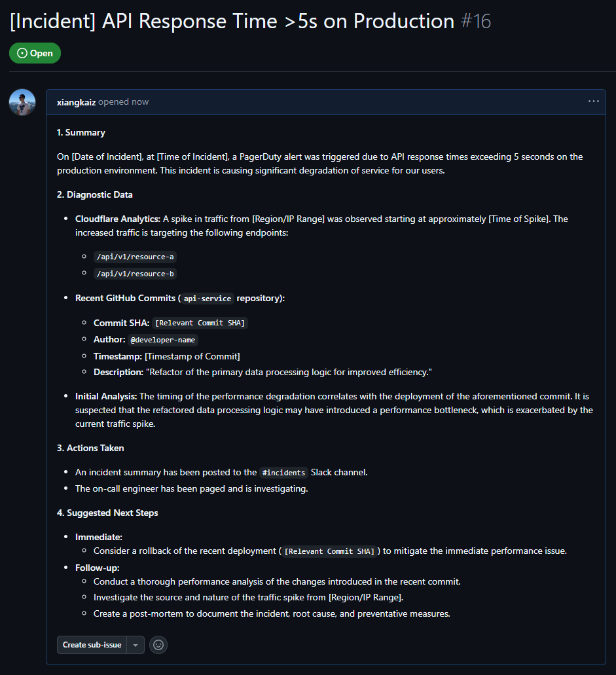Click the api-service repository code label
The width and height of the screenshot is (616, 675).
[208, 299]
